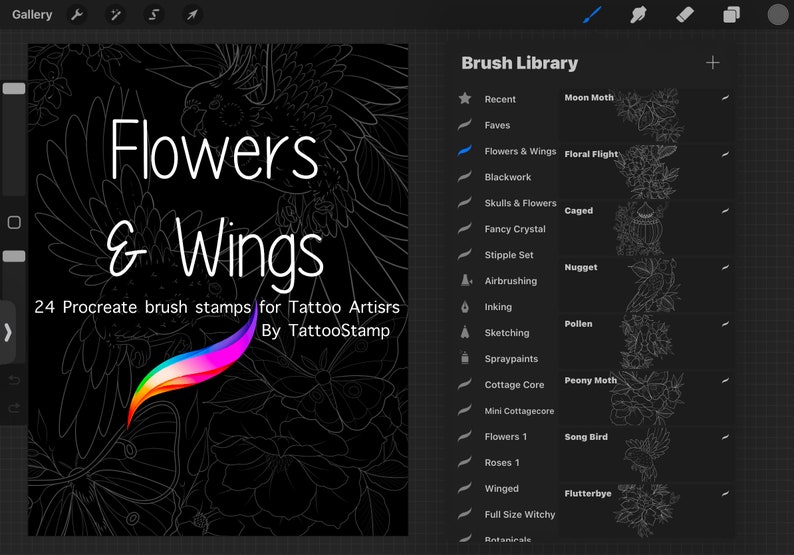Open the Layers panel
794x555 pixels.
click(x=731, y=15)
